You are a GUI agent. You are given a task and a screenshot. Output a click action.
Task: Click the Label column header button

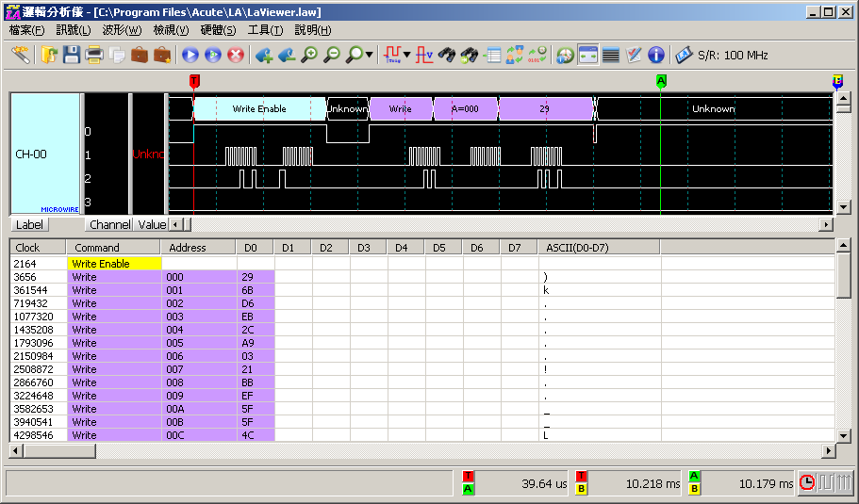click(29, 224)
